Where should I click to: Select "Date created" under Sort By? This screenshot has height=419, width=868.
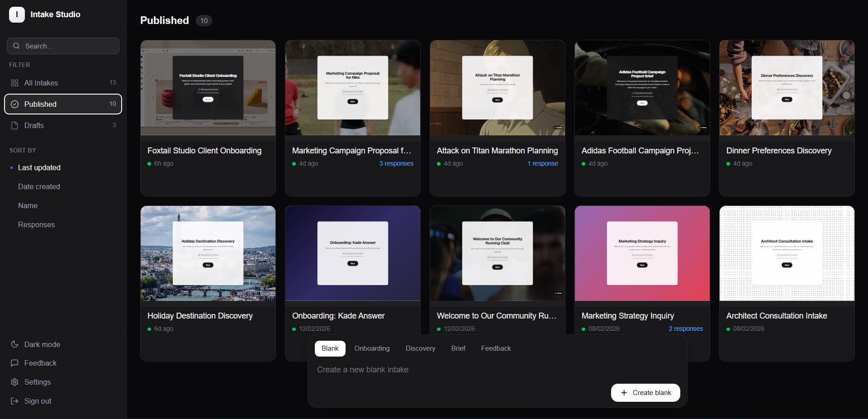39,186
